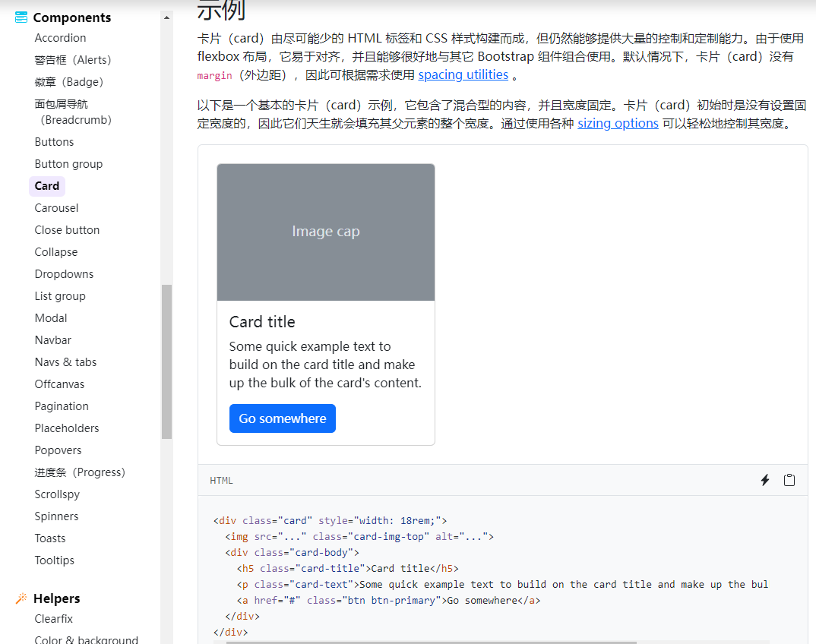Viewport: 816px width, 644px height.
Task: Click the Components section heading
Action: point(72,17)
